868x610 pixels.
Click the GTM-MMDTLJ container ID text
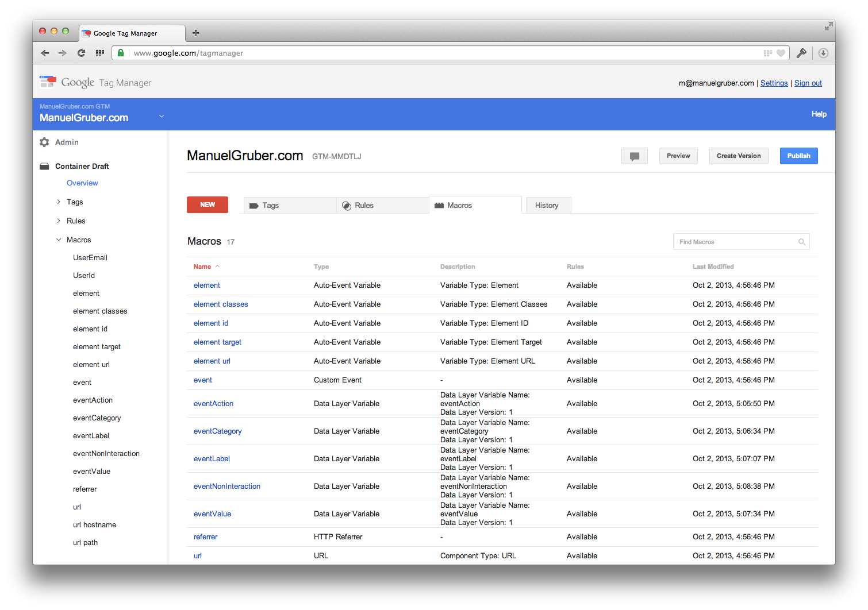click(x=337, y=156)
